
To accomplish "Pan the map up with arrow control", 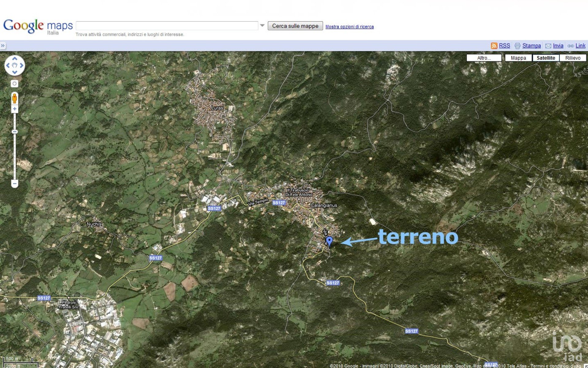I will point(14,58).
